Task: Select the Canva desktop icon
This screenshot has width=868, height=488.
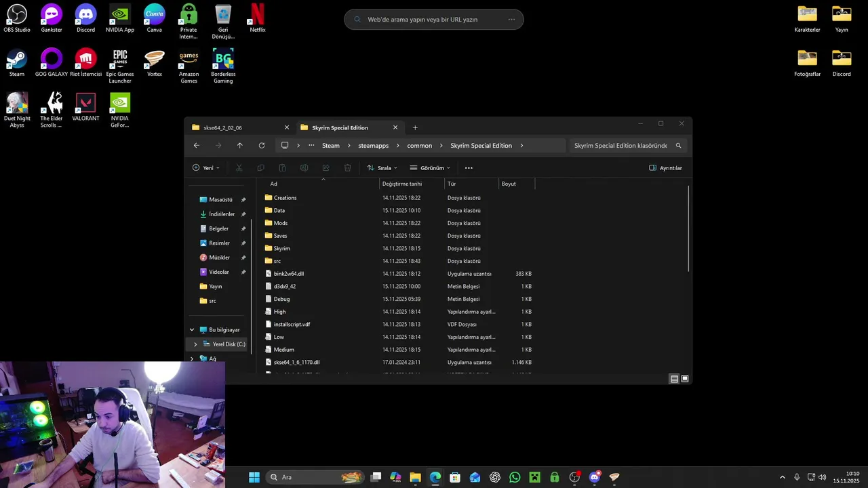Action: [155, 18]
